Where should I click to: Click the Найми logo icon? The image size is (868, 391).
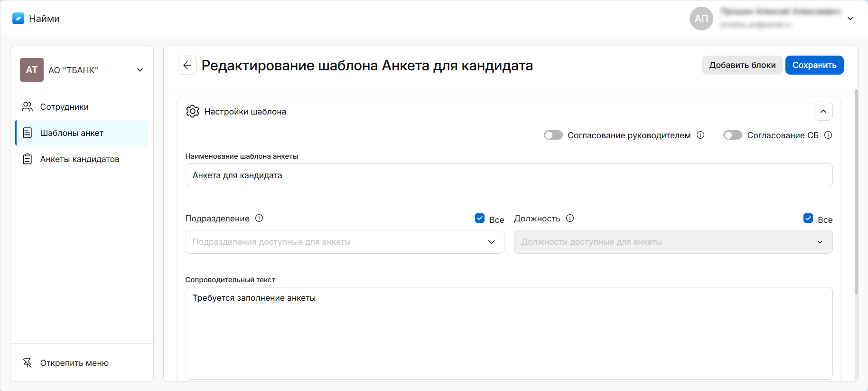click(x=18, y=19)
